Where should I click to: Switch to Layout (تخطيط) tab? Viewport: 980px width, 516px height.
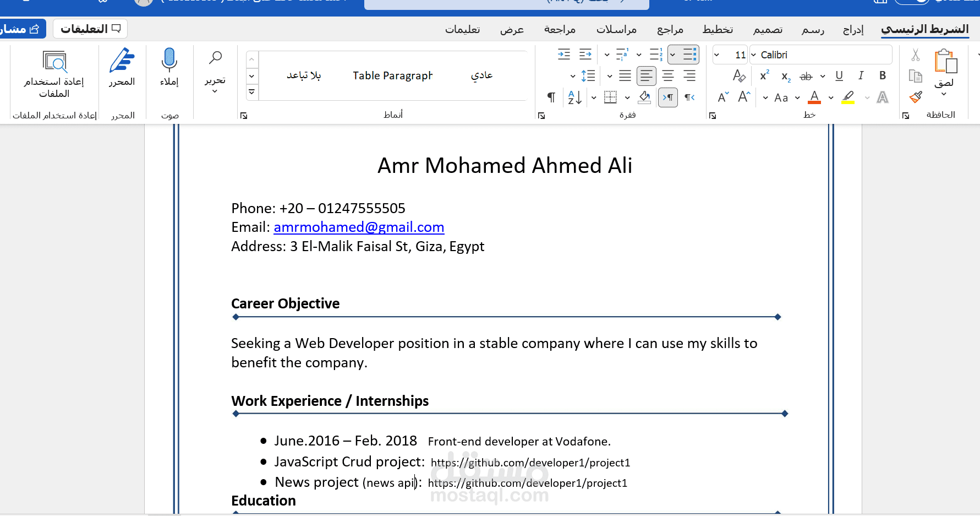pyautogui.click(x=718, y=29)
